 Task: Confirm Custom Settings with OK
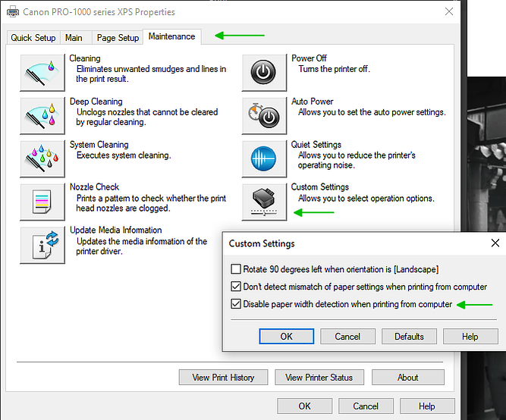pyautogui.click(x=286, y=337)
